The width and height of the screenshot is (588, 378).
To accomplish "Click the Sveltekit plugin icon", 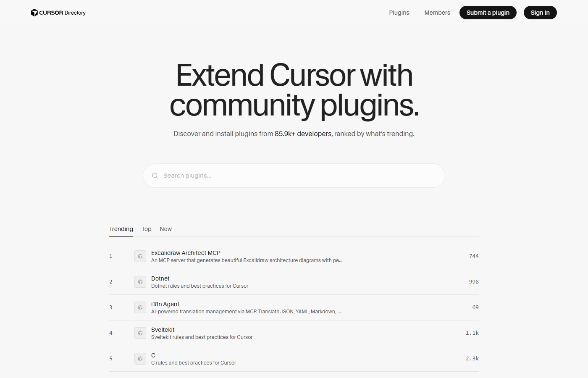I will point(140,333).
